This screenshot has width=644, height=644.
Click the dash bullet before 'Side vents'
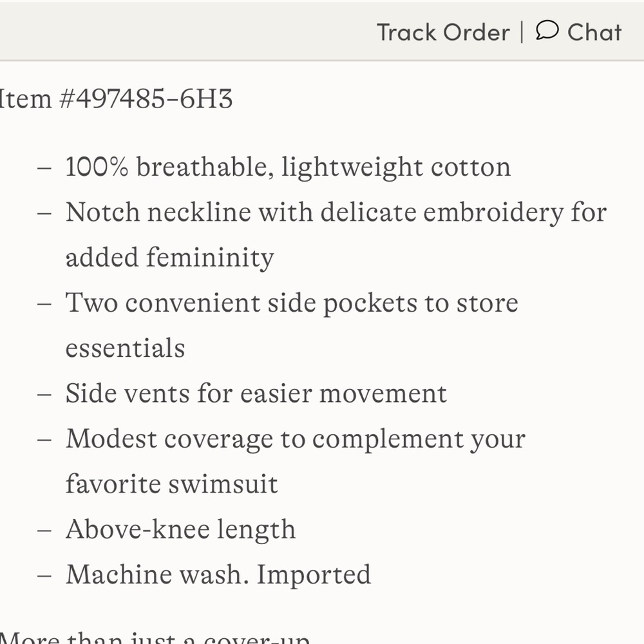(44, 394)
